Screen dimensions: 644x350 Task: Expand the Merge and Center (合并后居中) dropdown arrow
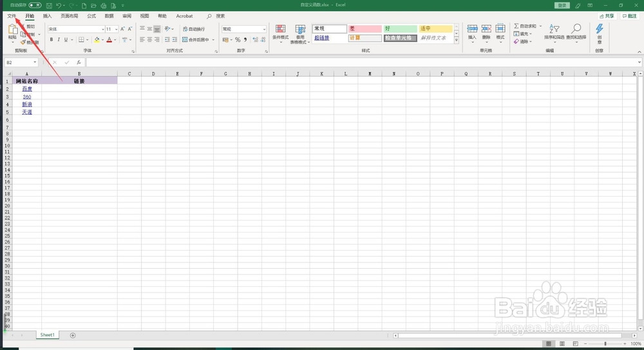pos(213,40)
